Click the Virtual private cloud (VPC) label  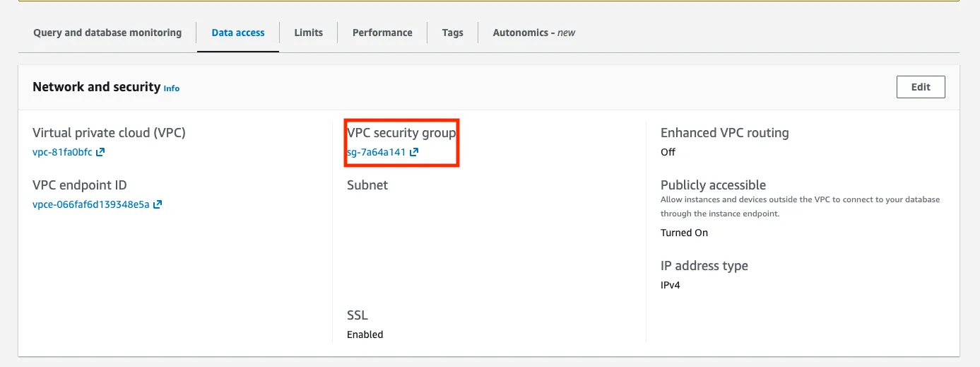coord(109,133)
